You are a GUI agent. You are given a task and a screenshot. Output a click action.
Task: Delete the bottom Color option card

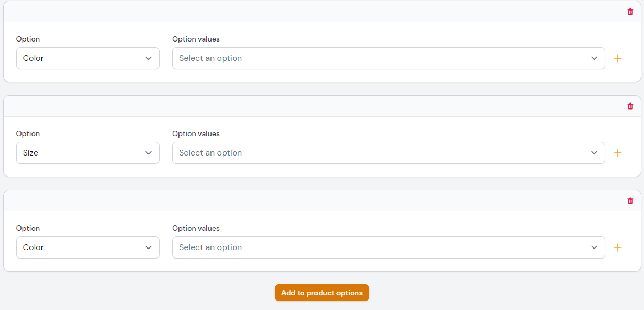coord(630,201)
